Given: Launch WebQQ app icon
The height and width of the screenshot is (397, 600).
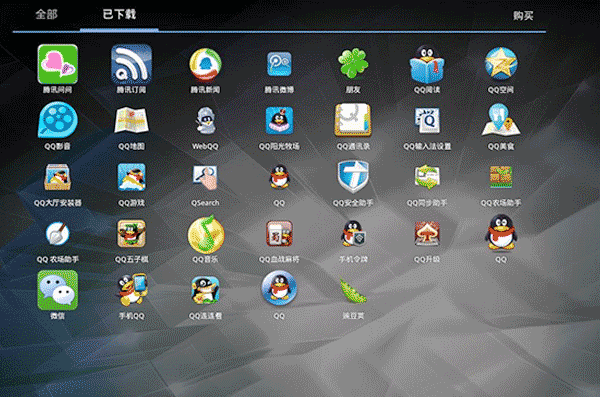Looking at the screenshot, I should 206,120.
